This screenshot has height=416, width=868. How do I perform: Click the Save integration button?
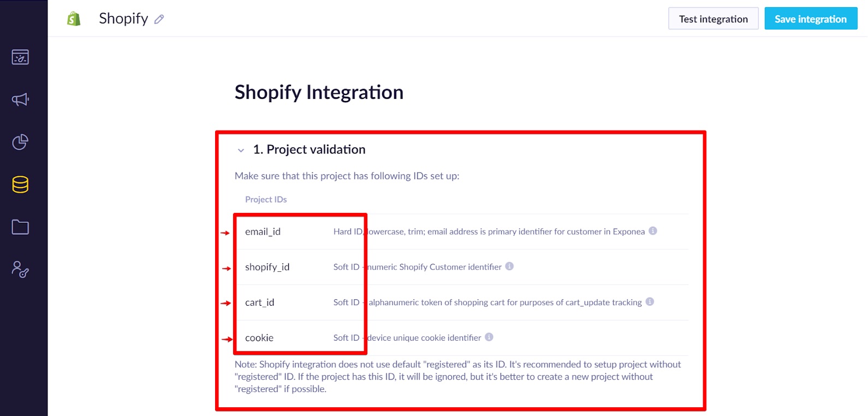[x=811, y=19]
